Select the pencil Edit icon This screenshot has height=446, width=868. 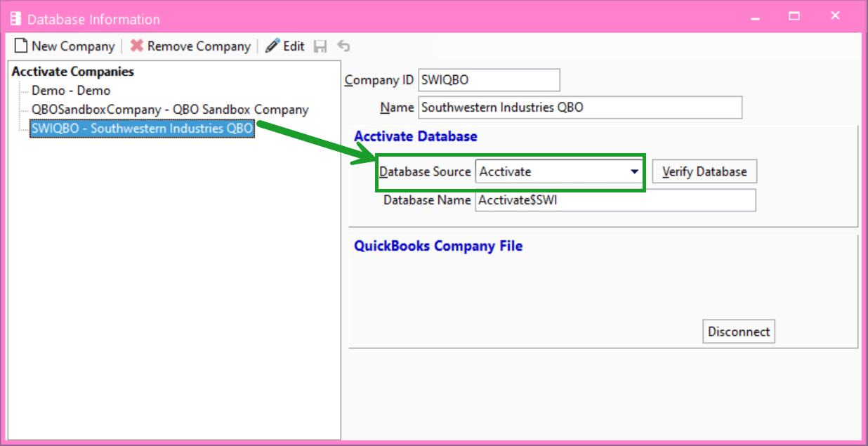pos(272,46)
